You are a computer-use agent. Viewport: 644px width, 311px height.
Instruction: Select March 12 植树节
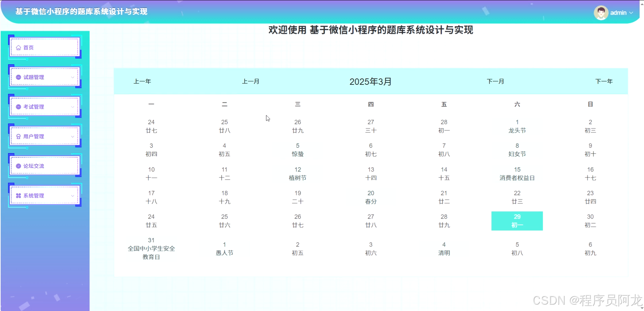[x=298, y=174]
